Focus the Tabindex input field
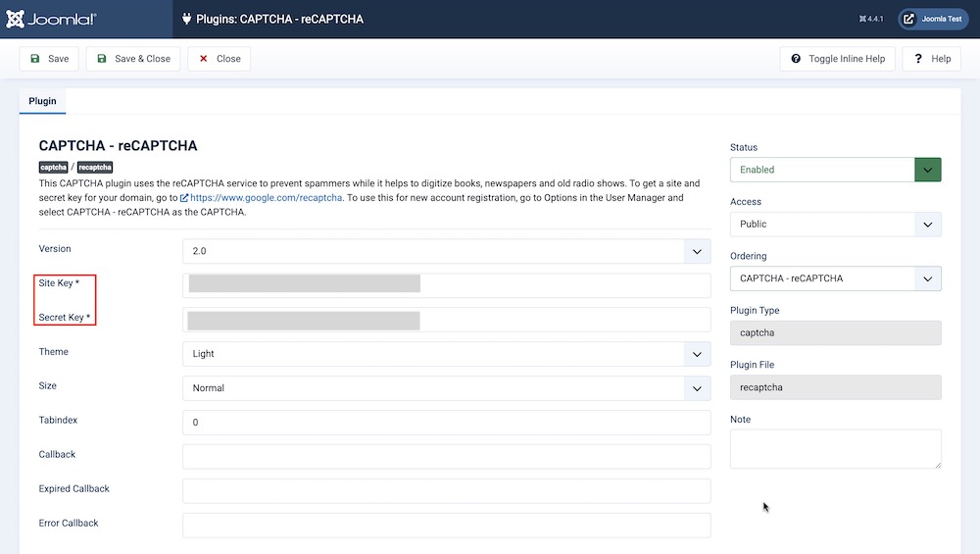This screenshot has width=980, height=554. coord(446,423)
